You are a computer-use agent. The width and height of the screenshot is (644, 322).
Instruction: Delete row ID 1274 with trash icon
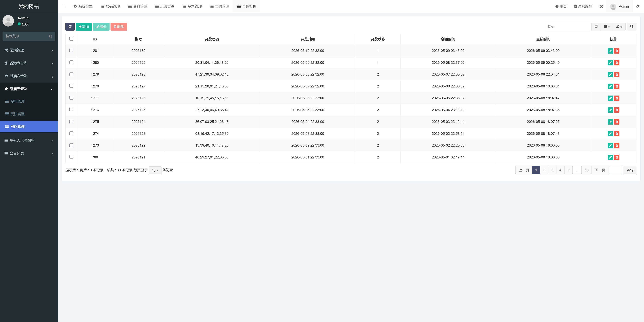click(x=617, y=134)
